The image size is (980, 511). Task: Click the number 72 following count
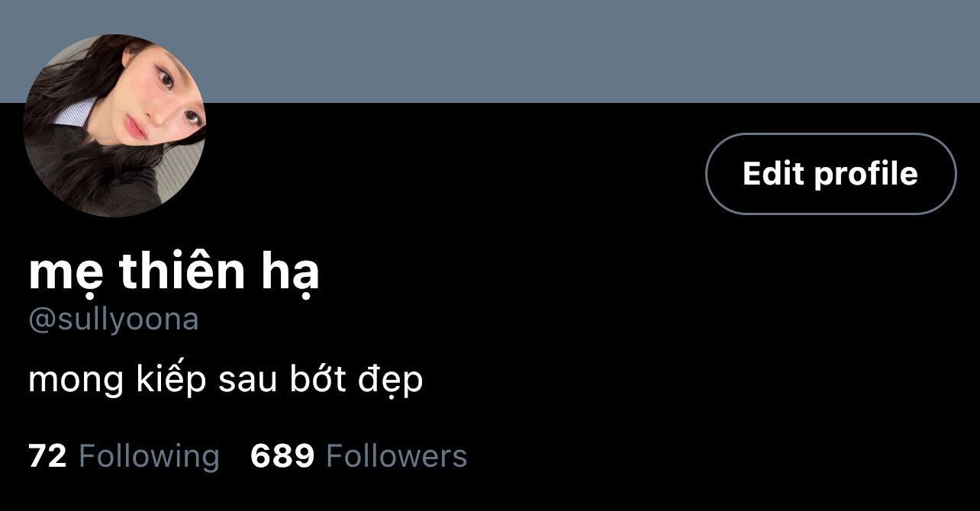tap(47, 456)
